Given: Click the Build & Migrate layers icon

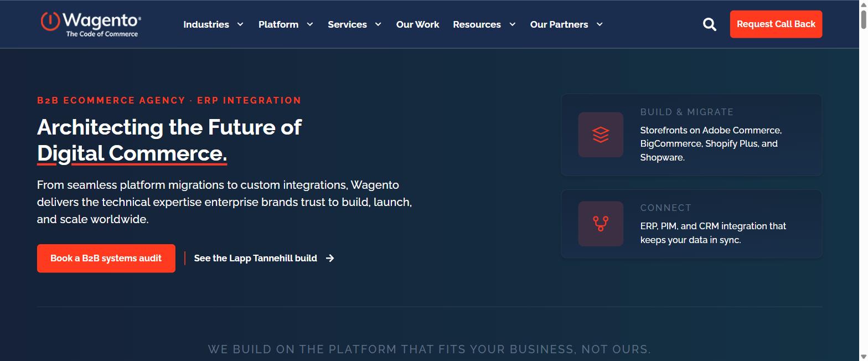Looking at the screenshot, I should pos(601,135).
